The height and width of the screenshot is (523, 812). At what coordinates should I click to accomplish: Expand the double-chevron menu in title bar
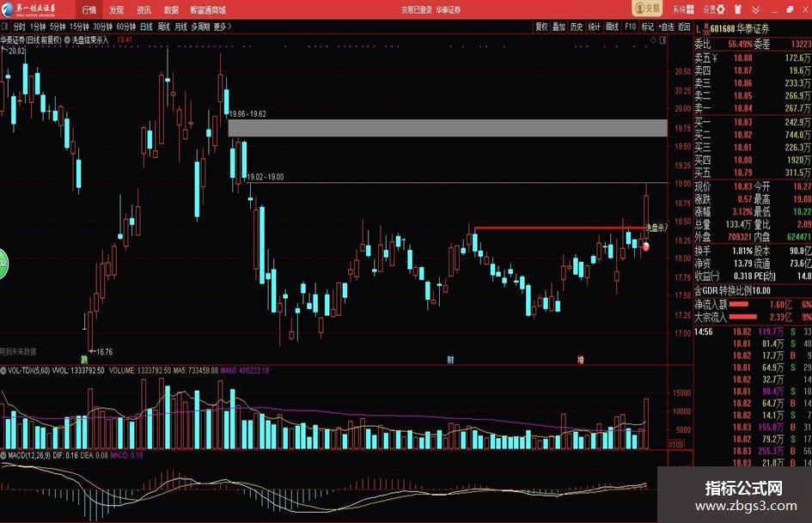pos(755,9)
